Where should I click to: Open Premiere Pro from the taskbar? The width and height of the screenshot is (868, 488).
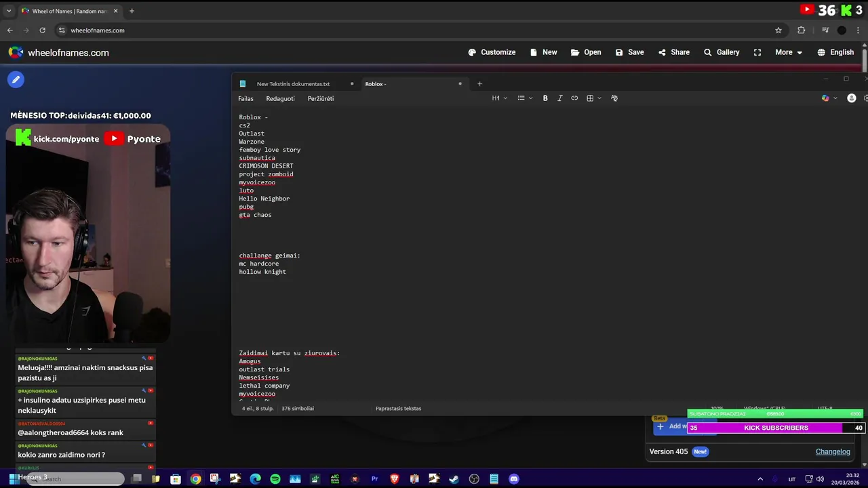[x=374, y=479]
